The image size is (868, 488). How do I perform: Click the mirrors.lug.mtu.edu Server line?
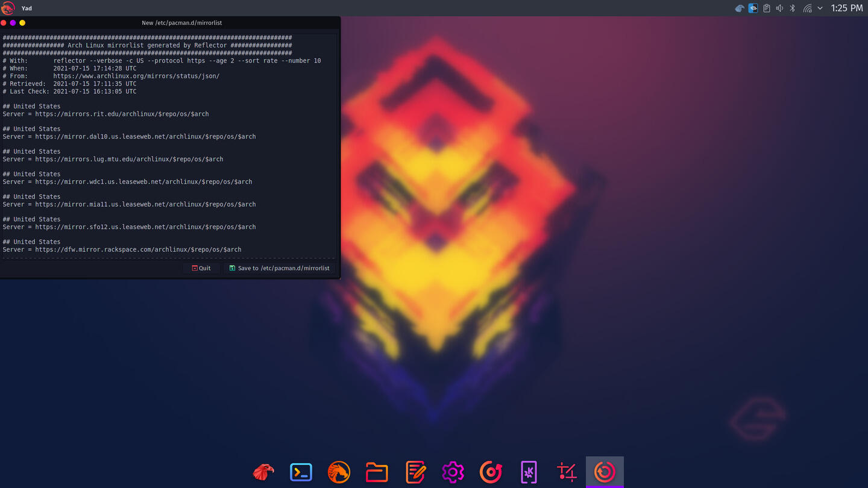113,159
